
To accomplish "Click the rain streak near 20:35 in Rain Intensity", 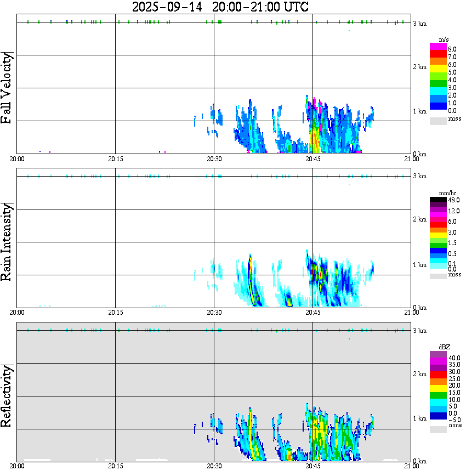I will click(252, 279).
